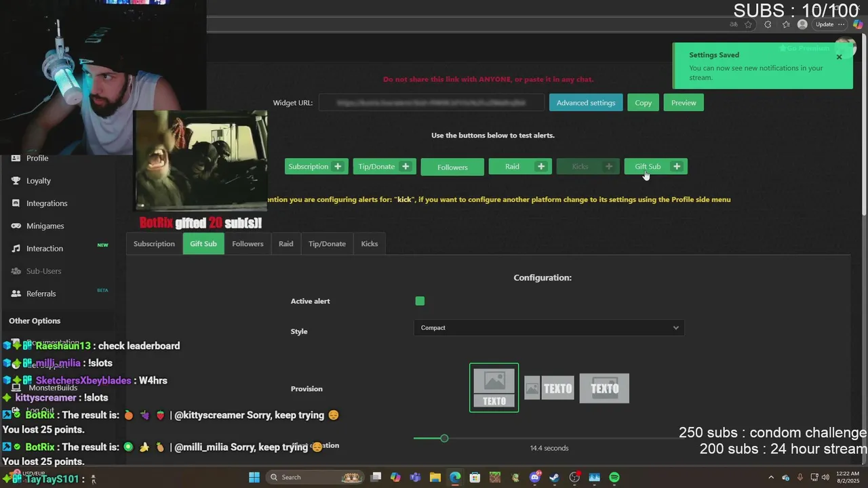This screenshot has height=488, width=868.
Task: Click the microphone icon in system tray
Action: coord(800,477)
